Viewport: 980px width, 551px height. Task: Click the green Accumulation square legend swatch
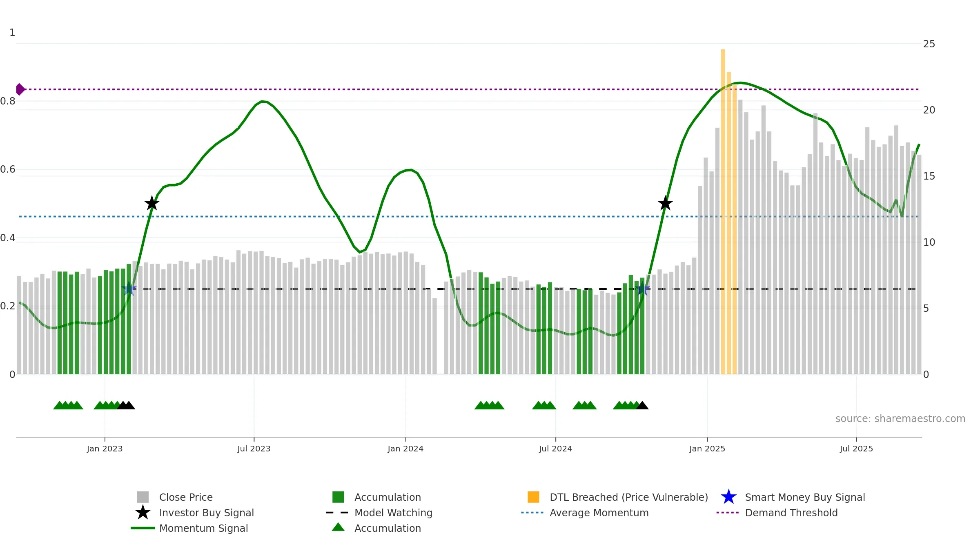(x=338, y=497)
